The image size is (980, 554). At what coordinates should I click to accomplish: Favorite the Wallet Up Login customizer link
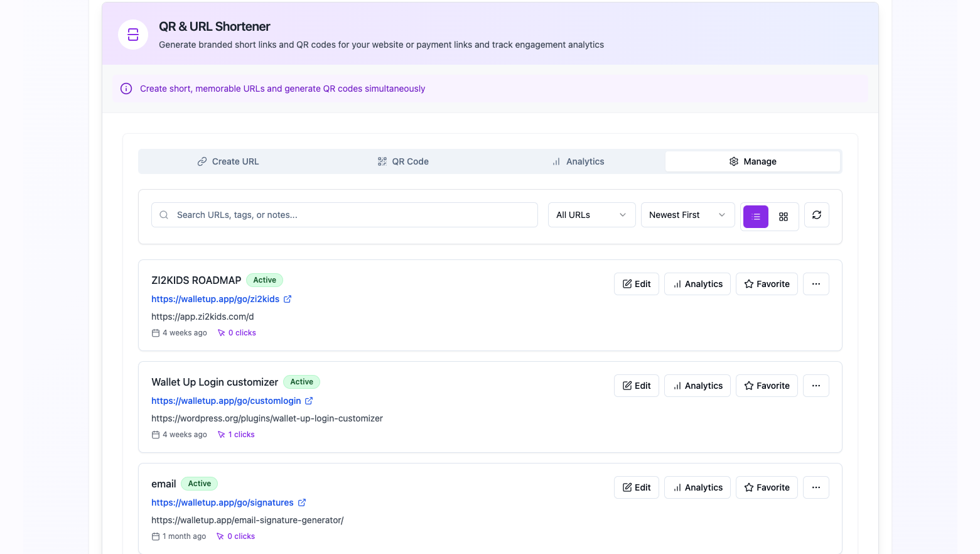pos(767,385)
